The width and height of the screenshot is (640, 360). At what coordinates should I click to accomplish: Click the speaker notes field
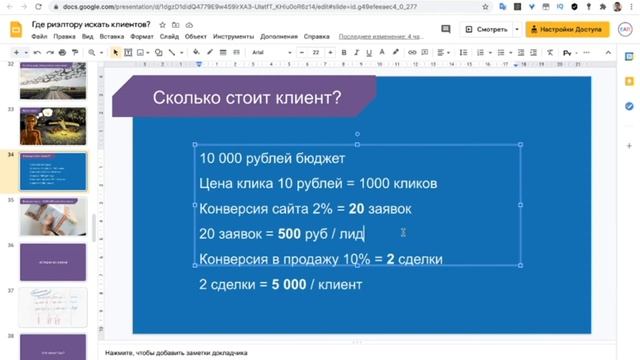click(357, 353)
